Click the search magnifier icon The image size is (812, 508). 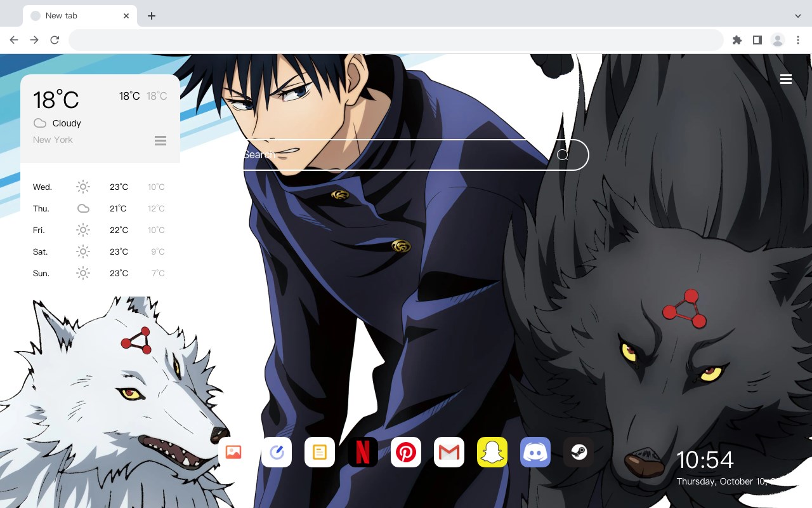[x=563, y=155]
